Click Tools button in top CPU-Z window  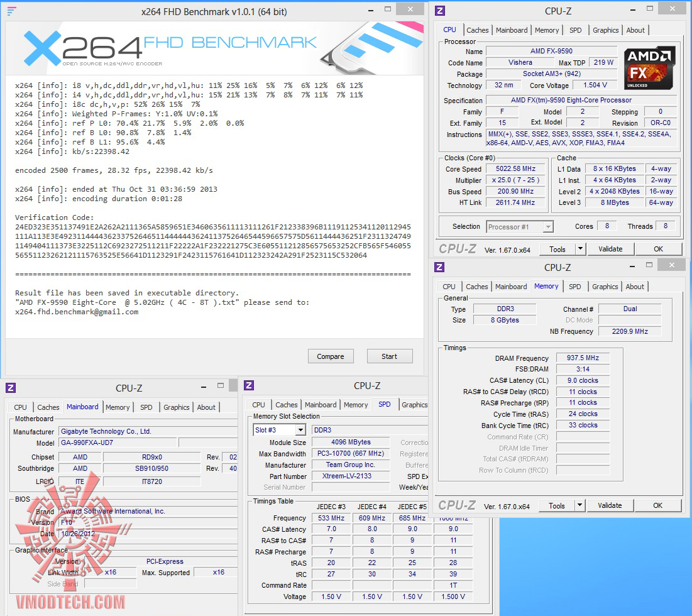(x=557, y=249)
